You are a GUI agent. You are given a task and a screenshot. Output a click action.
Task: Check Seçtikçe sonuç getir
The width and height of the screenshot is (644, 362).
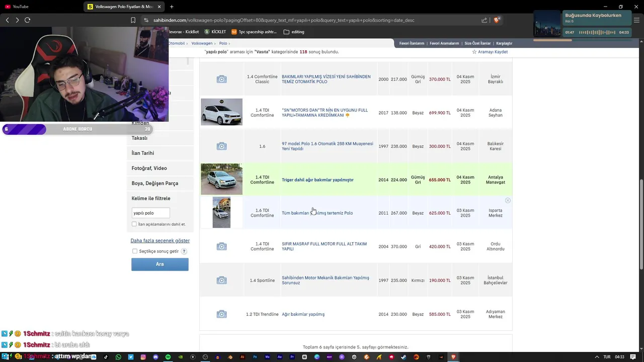coord(135,251)
